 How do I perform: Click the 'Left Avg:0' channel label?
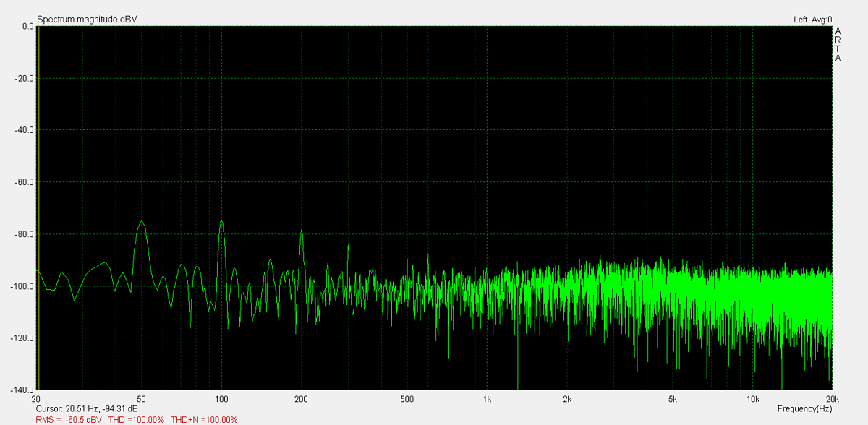(x=812, y=20)
